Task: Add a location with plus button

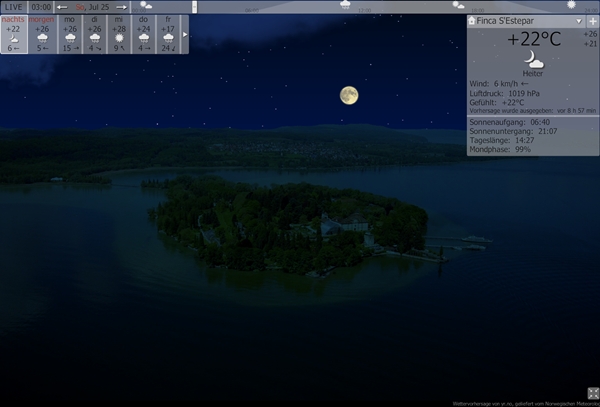Action: point(593,21)
